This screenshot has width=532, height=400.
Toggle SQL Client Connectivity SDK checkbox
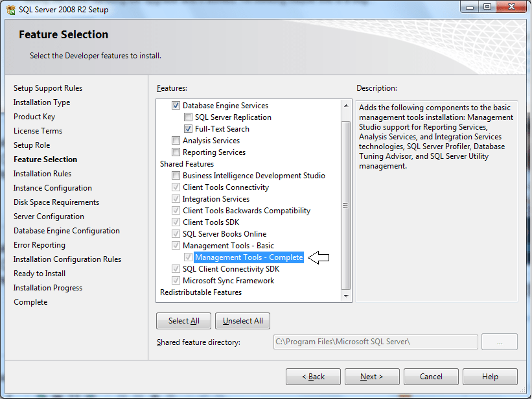pyautogui.click(x=176, y=269)
